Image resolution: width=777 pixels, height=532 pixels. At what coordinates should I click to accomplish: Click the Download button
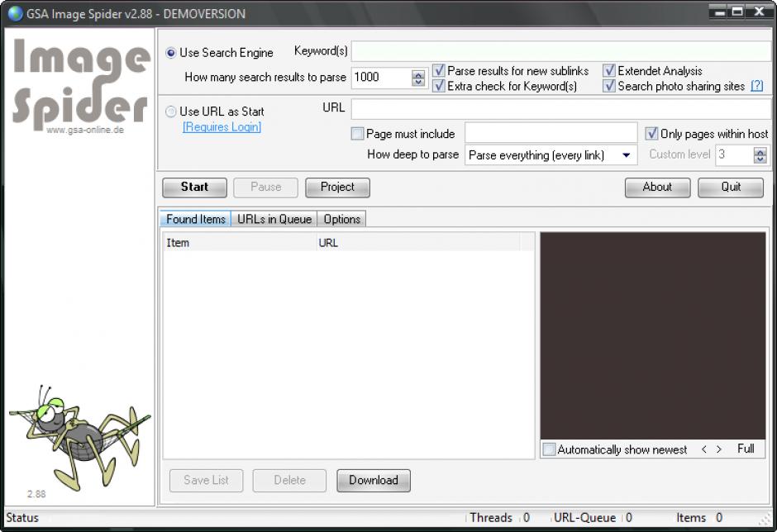(373, 480)
